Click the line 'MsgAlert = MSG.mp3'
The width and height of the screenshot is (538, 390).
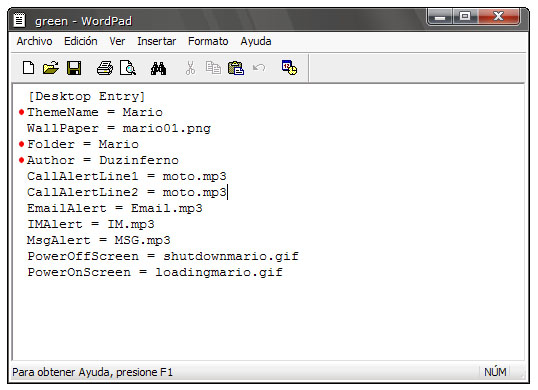(98, 240)
